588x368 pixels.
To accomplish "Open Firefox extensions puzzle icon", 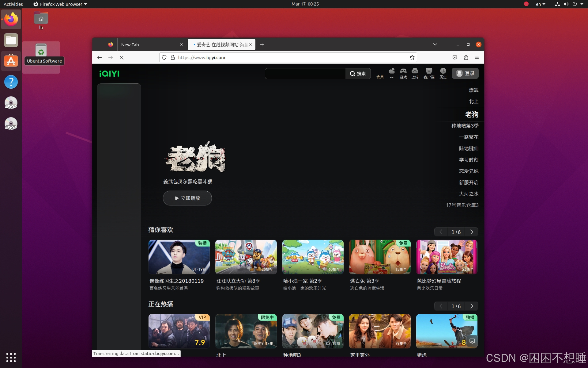I will (x=466, y=57).
